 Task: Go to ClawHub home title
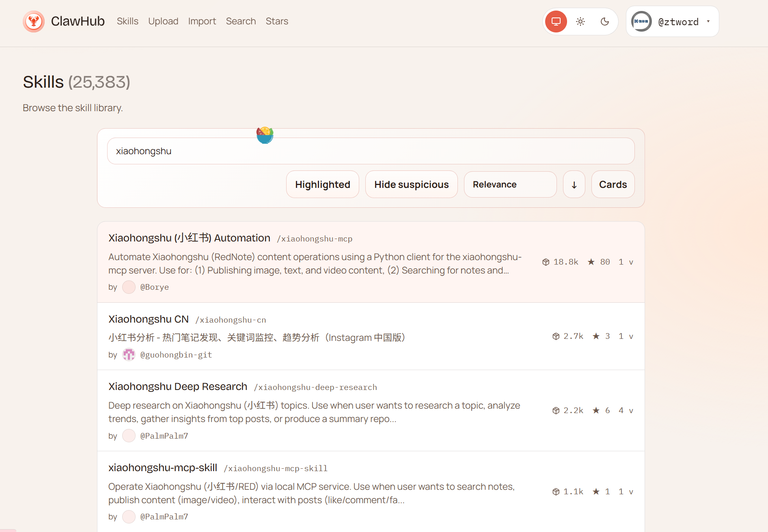pos(78,21)
